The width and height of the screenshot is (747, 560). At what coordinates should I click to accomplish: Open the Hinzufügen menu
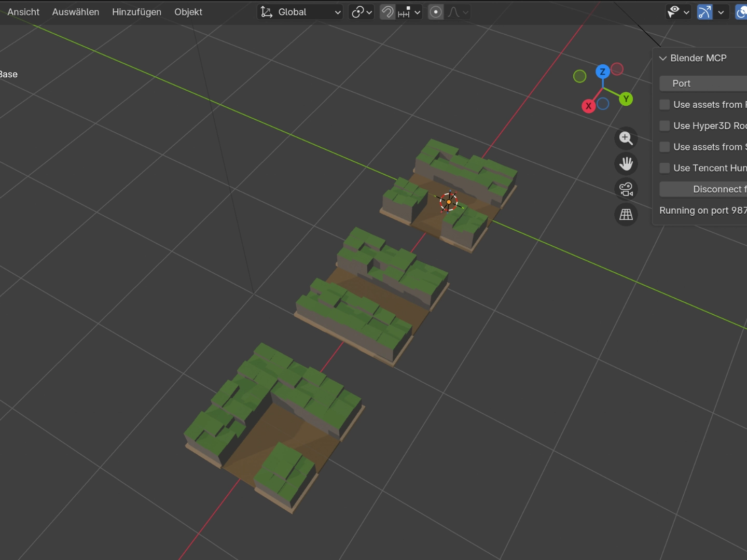pyautogui.click(x=136, y=12)
